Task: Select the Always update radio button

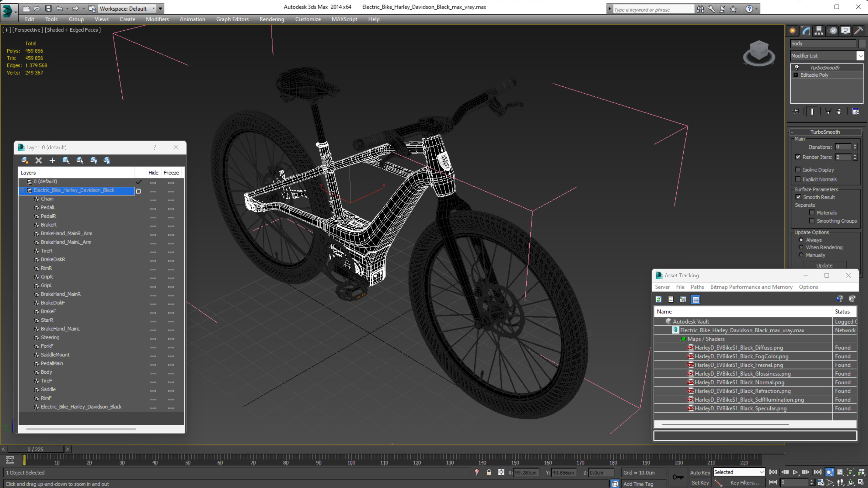Action: click(x=801, y=240)
